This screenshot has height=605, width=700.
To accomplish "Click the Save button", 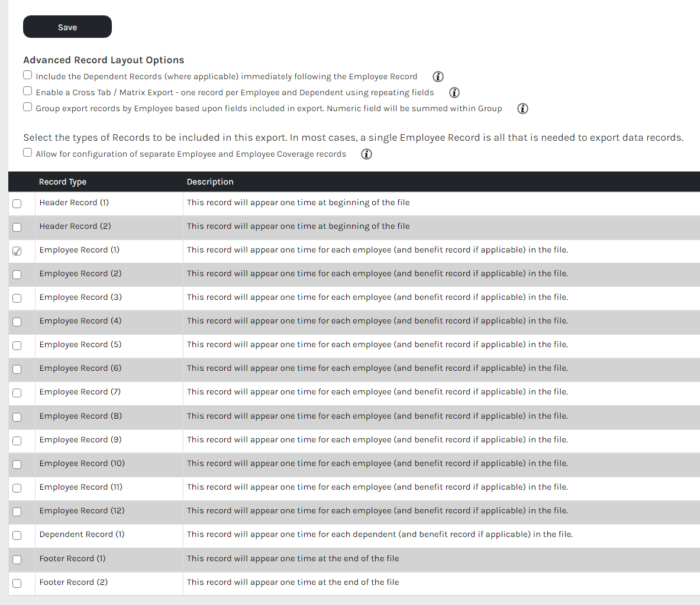I will (67, 27).
